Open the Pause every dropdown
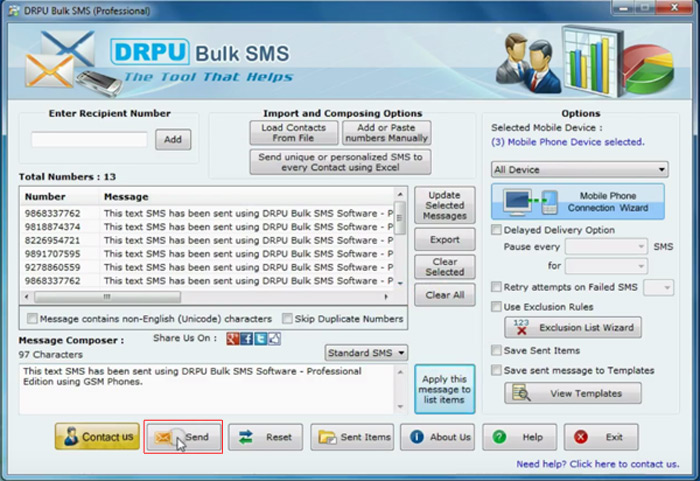 click(606, 247)
